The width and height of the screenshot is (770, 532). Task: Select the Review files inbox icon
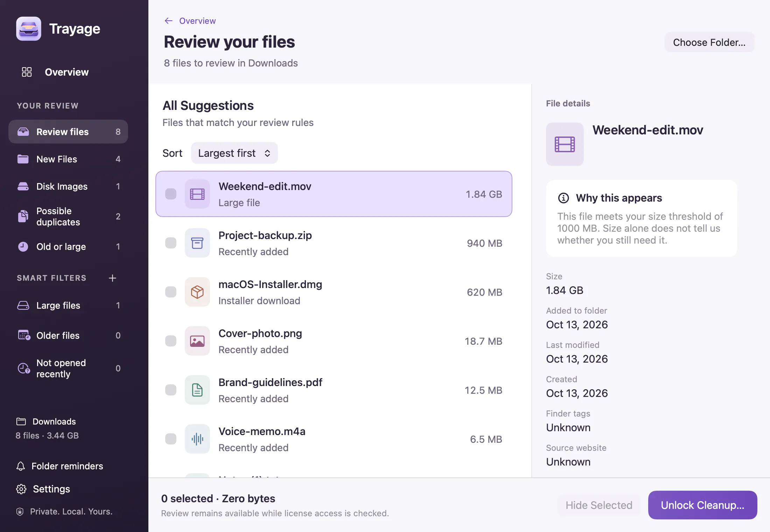[x=23, y=132]
